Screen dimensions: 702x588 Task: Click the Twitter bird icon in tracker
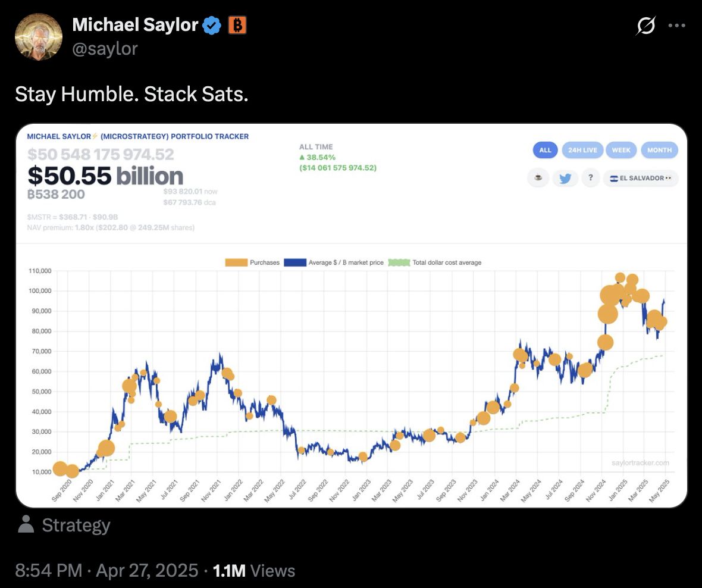(x=565, y=178)
